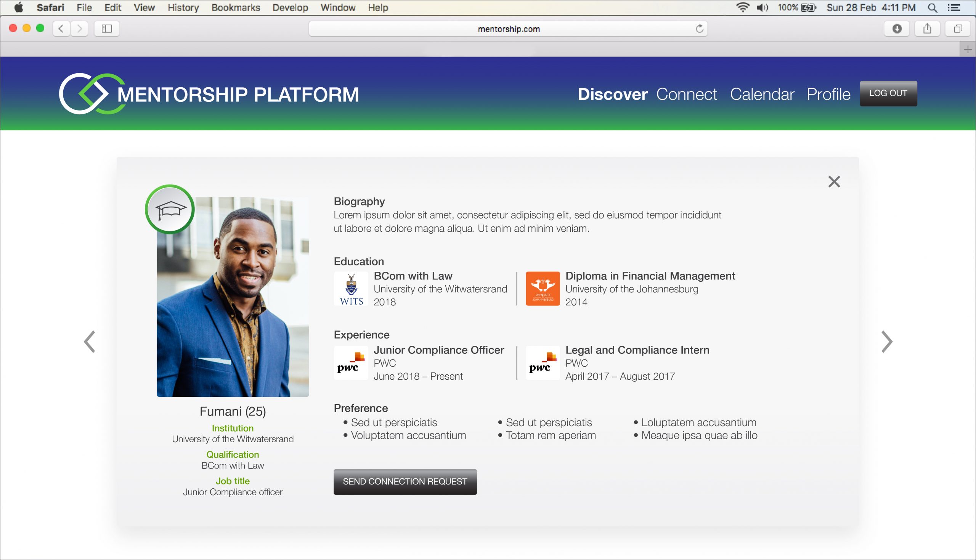Reload the page with refresh icon
The width and height of the screenshot is (976, 560).
699,29
